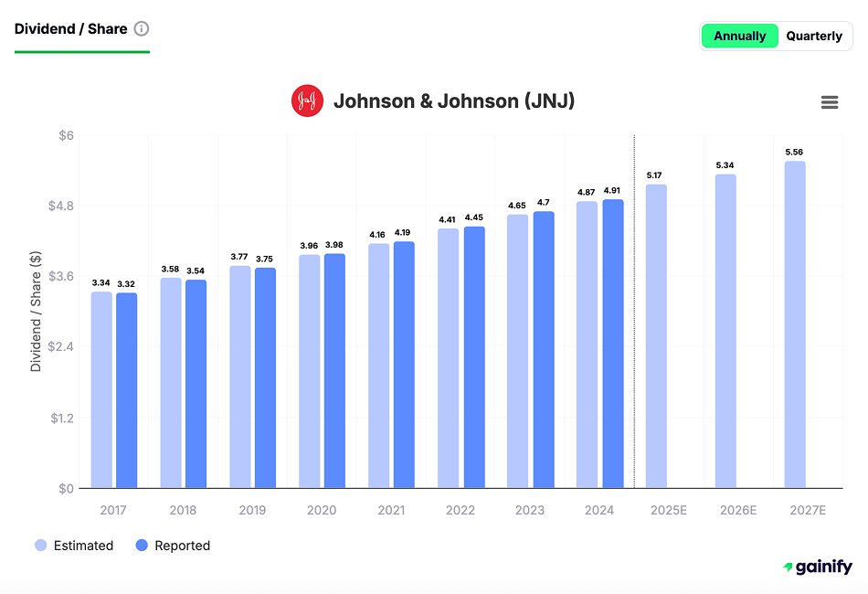Click the 2017 estimated bar
The image size is (868, 594).
pos(101,390)
